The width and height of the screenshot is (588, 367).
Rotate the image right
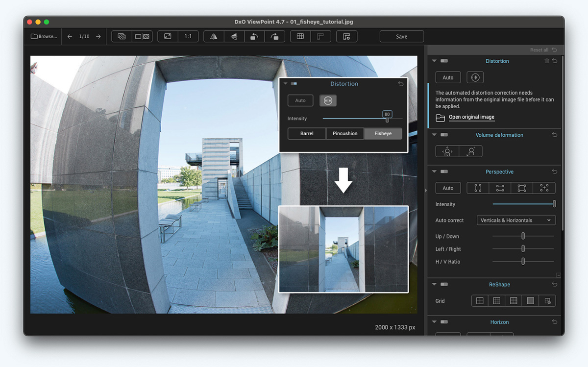pyautogui.click(x=274, y=37)
